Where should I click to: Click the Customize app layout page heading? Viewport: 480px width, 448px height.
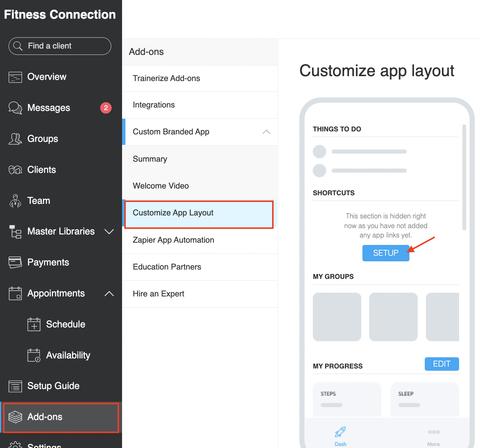tap(377, 71)
